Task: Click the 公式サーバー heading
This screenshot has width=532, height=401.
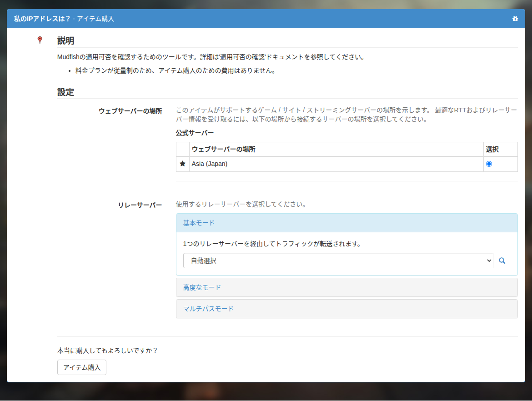Action: (195, 133)
